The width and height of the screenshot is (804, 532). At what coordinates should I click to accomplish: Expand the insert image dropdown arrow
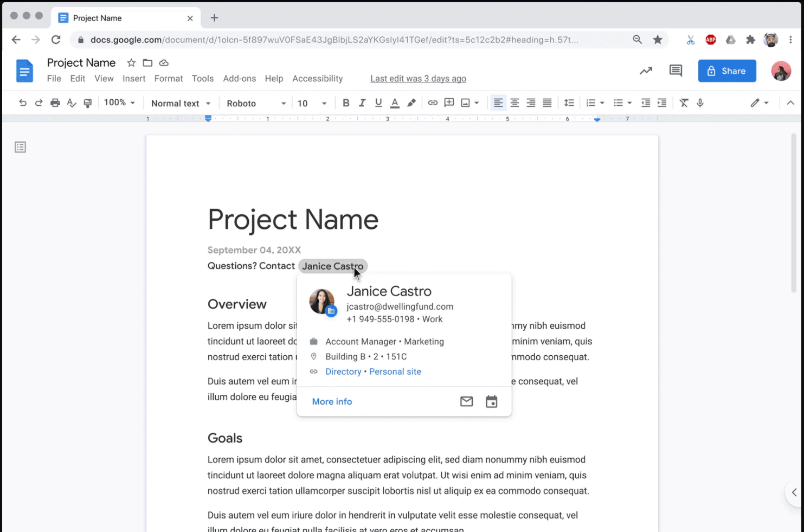click(477, 103)
